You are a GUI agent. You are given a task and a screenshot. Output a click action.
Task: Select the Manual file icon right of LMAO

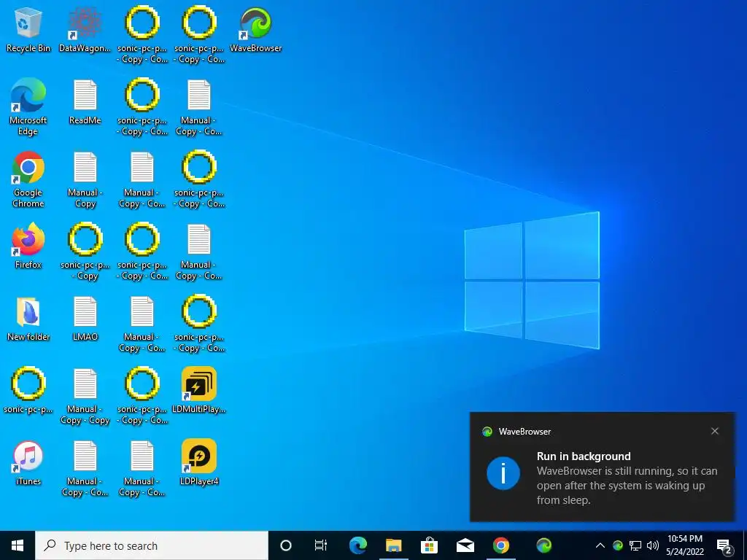(x=142, y=324)
